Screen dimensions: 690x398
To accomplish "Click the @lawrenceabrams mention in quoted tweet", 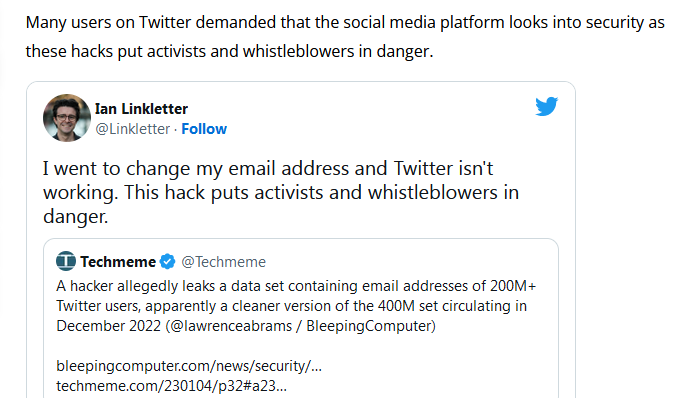I will click(x=231, y=326).
